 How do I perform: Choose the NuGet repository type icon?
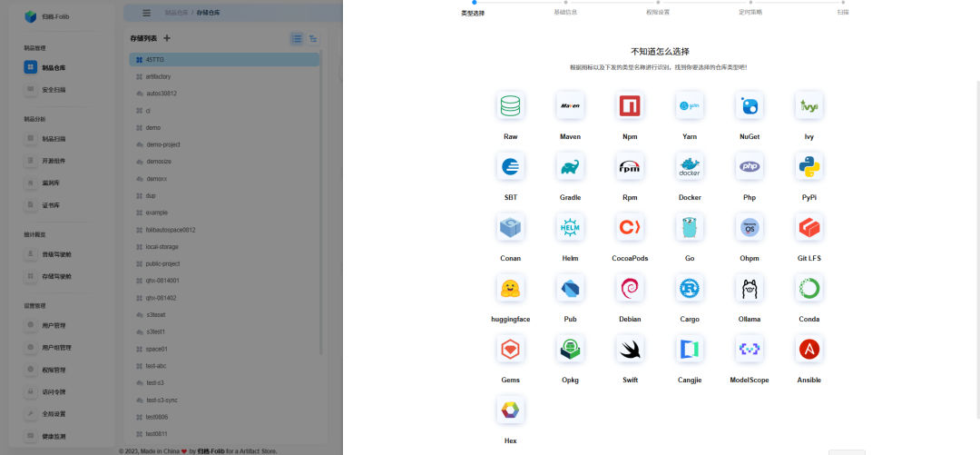click(750, 105)
